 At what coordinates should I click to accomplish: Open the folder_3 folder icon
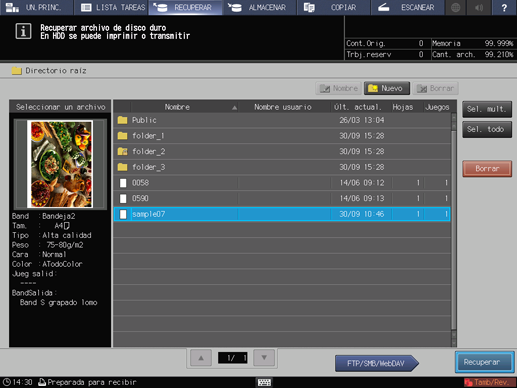pos(122,167)
